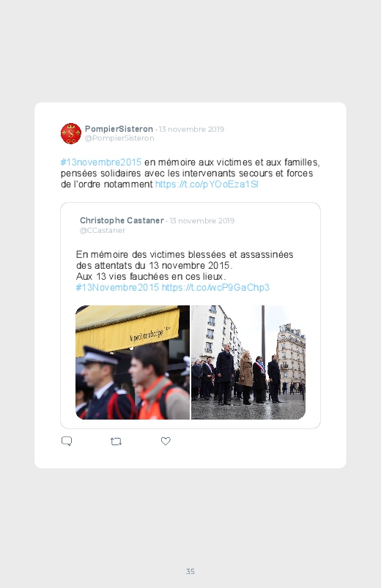Like the tweet with heart icon
This screenshot has width=381, height=588.
[166, 441]
